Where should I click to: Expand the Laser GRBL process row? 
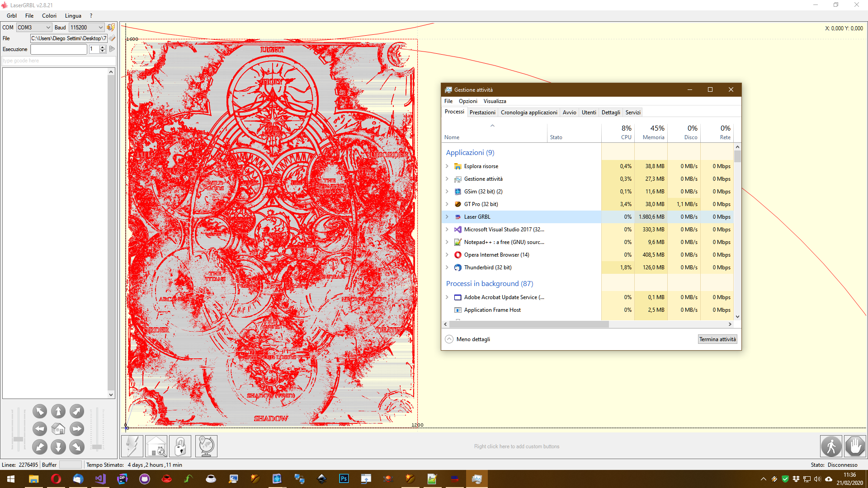point(447,217)
